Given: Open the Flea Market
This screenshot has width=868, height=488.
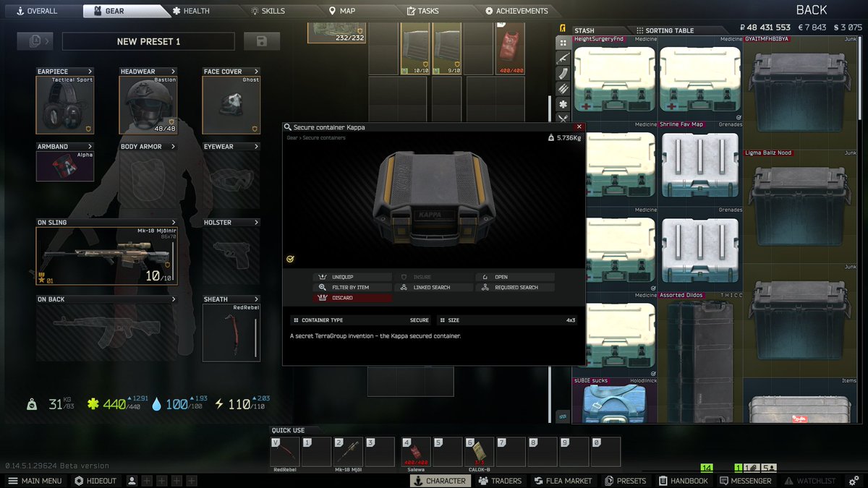Looking at the screenshot, I should click(564, 481).
